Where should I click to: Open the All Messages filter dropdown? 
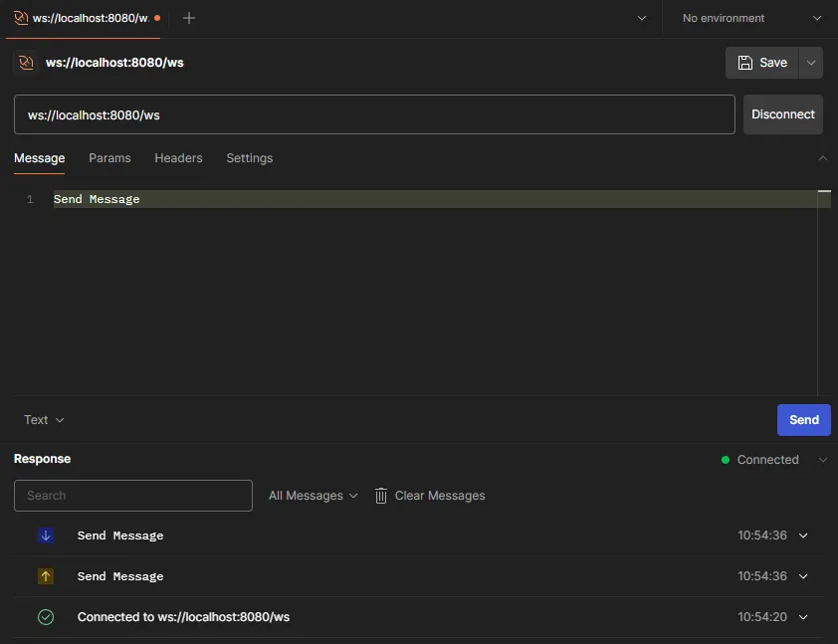(313, 496)
